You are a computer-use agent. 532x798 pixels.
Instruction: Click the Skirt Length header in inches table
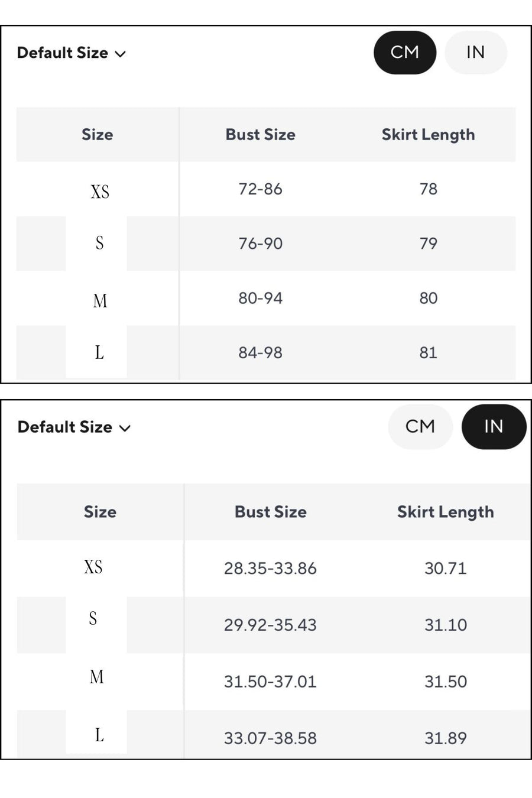coord(446,512)
